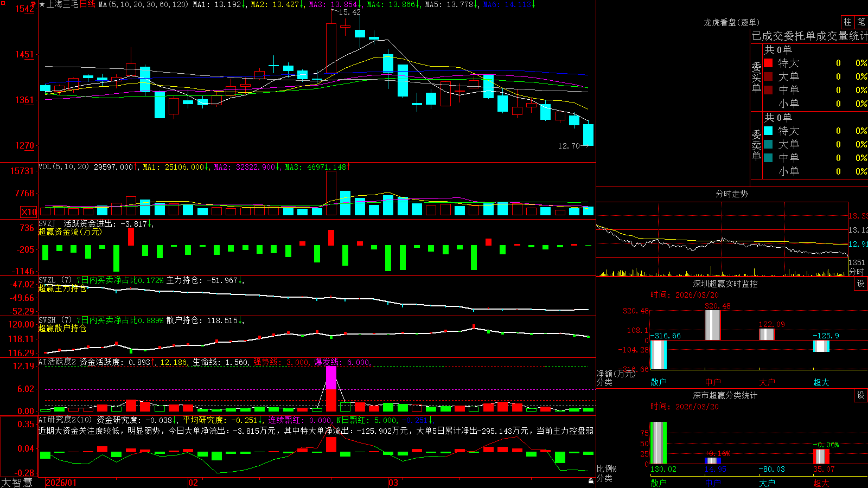Image resolution: width=868 pixels, height=488 pixels.
Task: Click the 大智慧 logo text at bottom-left
Action: [x=17, y=483]
